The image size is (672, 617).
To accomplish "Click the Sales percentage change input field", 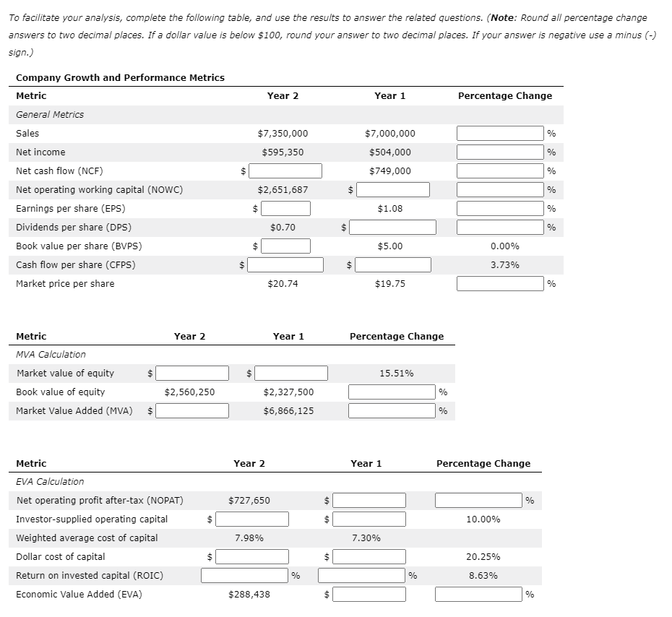I will click(499, 133).
